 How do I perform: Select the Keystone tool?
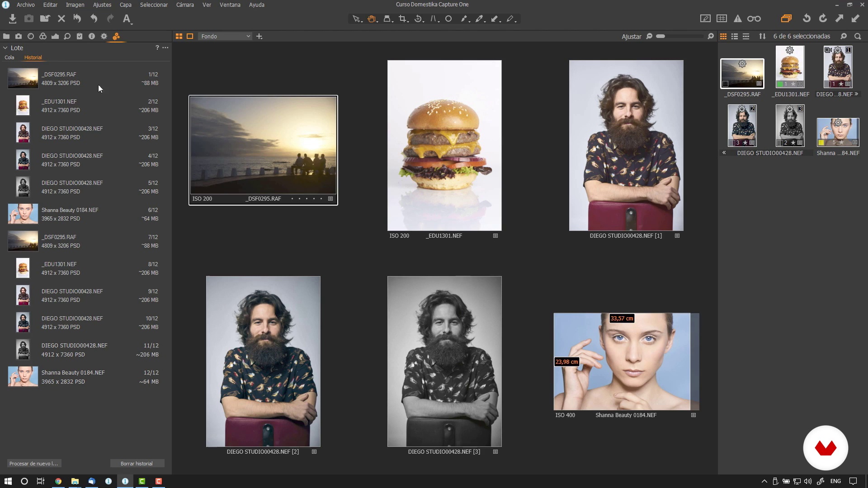(434, 19)
